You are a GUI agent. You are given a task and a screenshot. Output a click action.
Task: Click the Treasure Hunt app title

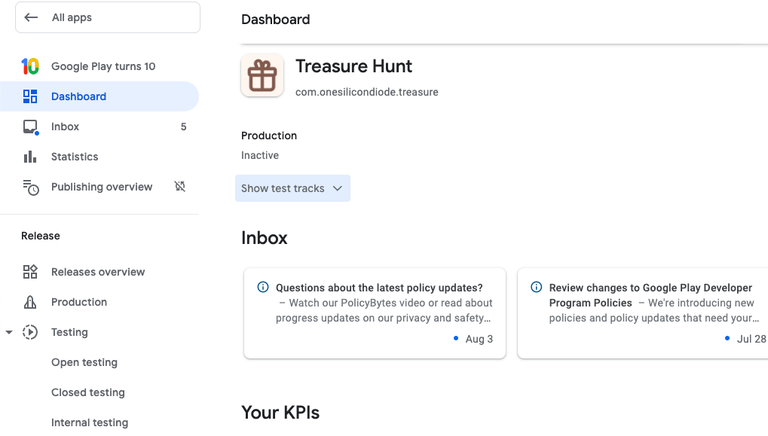(354, 66)
